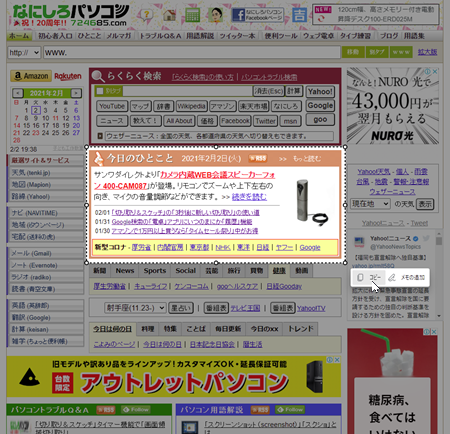Image resolution: width=450 pixels, height=434 pixels.
Task: Close the NURO光 ad with X icon
Action: 435,72
